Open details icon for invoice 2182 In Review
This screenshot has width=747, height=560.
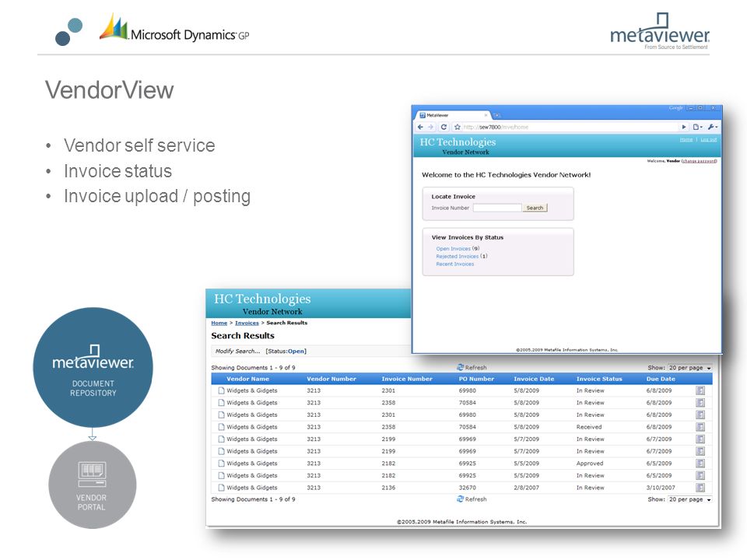click(x=700, y=476)
